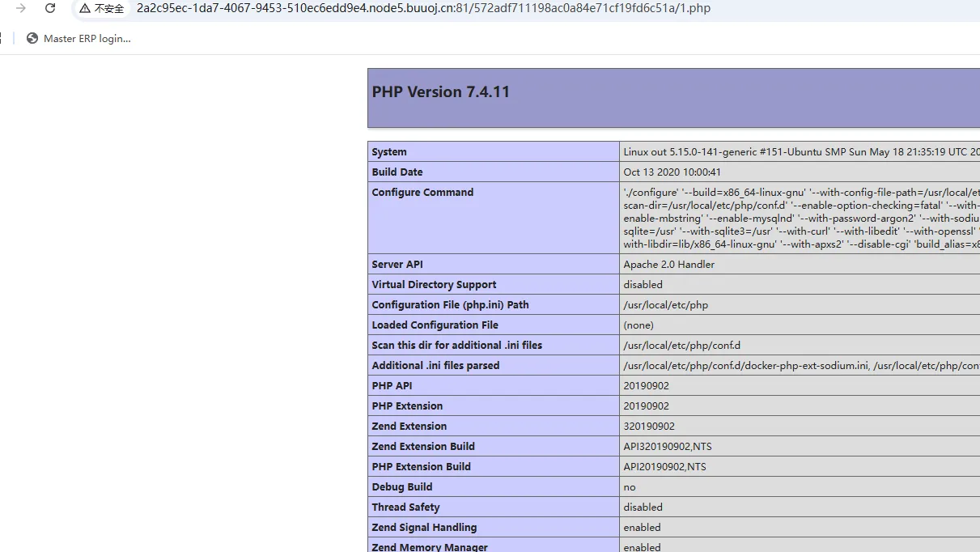Image resolution: width=980 pixels, height=552 pixels.
Task: Click the Debug Build label cell
Action: tap(402, 487)
